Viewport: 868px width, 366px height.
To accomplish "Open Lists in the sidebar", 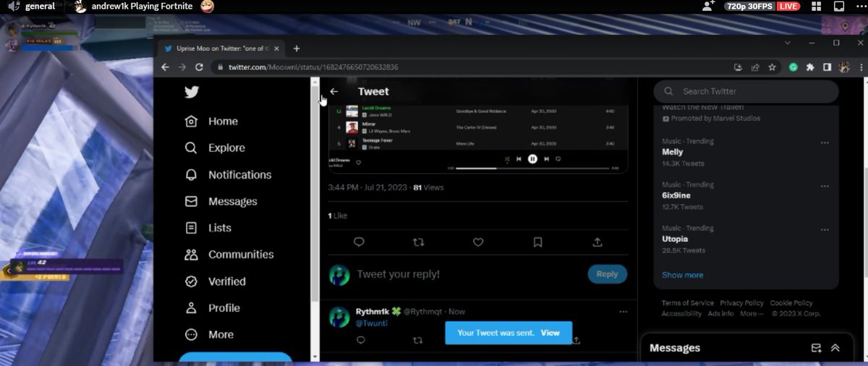I will pyautogui.click(x=208, y=228).
